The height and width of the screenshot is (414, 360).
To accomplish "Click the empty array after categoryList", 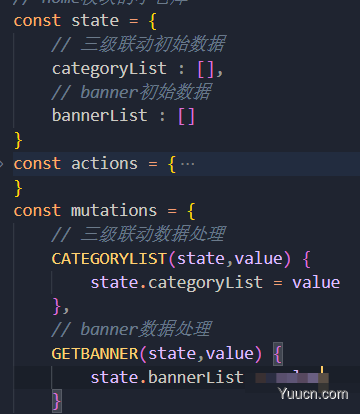I will click(x=206, y=69).
